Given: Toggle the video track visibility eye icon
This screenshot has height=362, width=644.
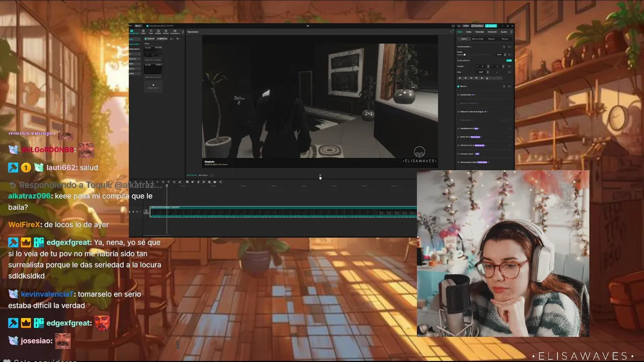Looking at the screenshot, I should pos(133,212).
